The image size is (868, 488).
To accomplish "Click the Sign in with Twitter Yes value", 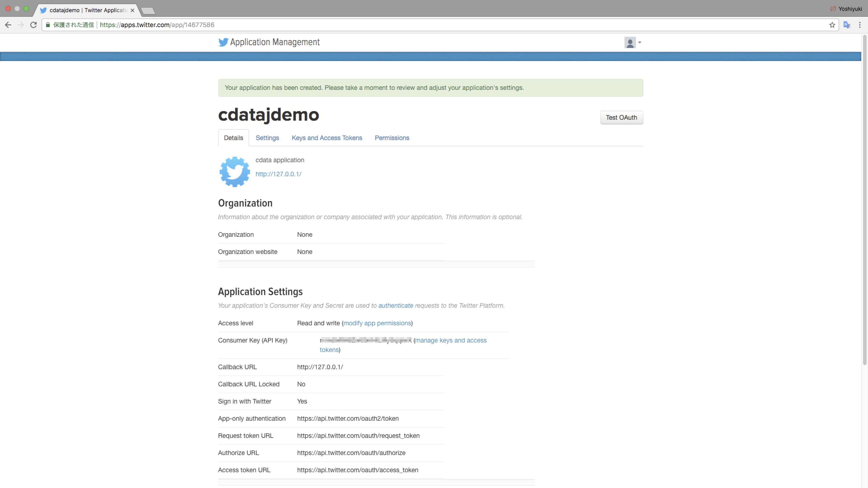I will coord(302,401).
